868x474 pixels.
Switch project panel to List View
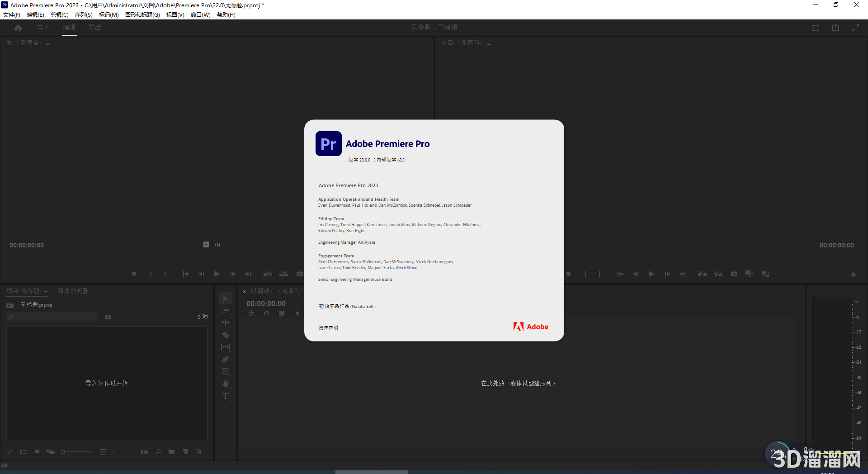point(24,451)
